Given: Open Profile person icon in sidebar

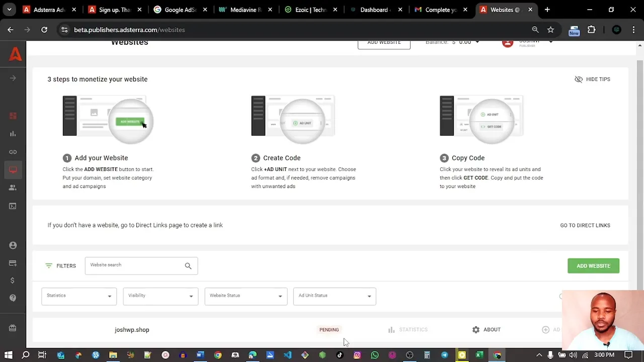Looking at the screenshot, I should pos(13,245).
